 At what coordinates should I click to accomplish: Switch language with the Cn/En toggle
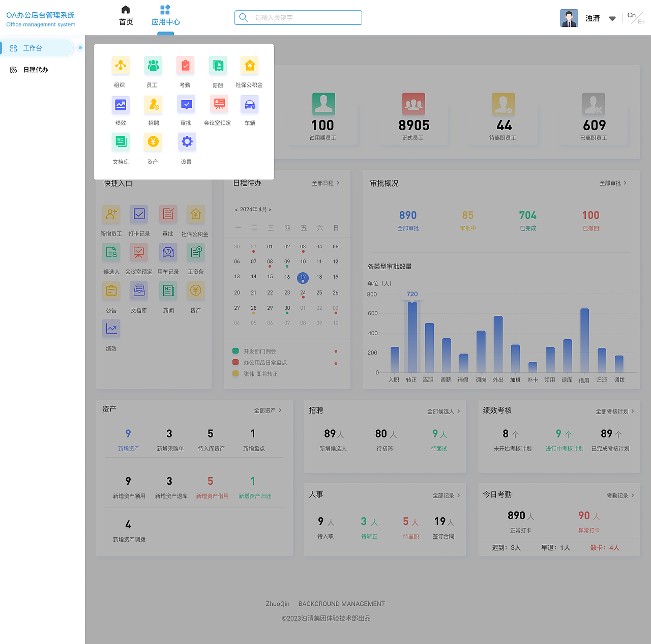tap(636, 18)
